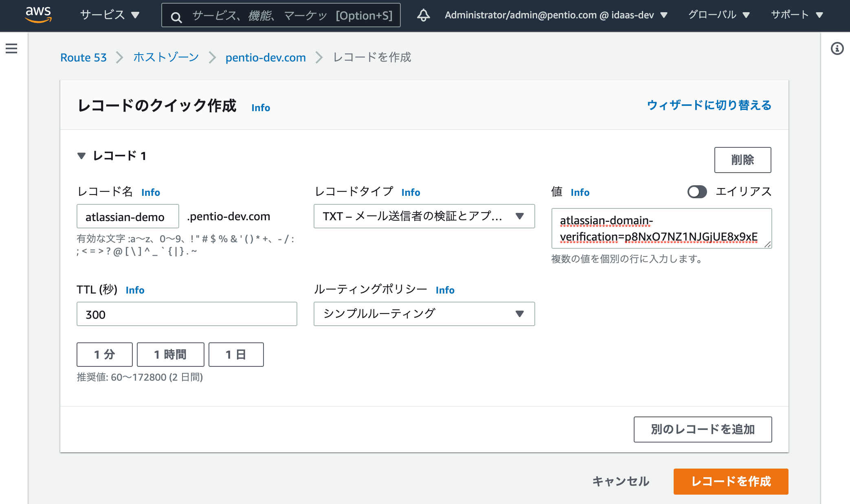This screenshot has width=850, height=504.
Task: Go to Route 53 breadcrumb
Action: [x=83, y=57]
